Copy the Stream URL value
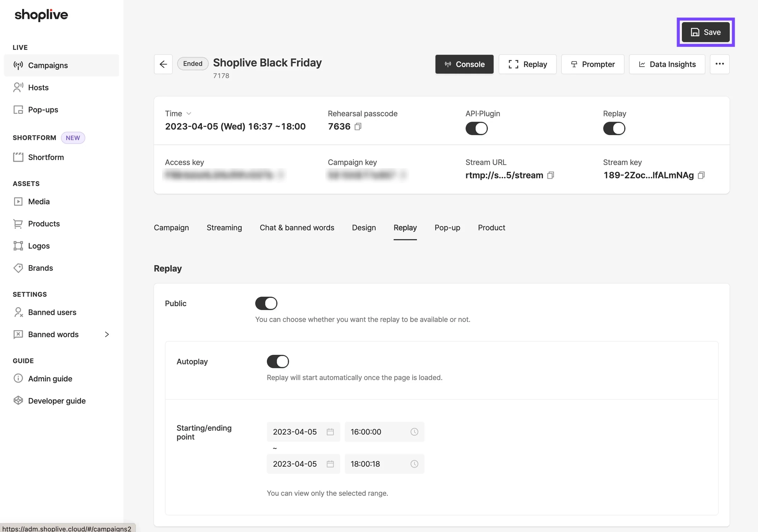 (x=550, y=175)
